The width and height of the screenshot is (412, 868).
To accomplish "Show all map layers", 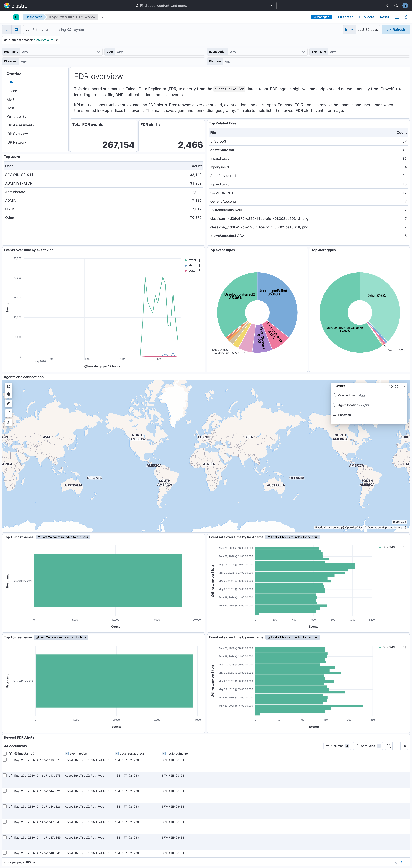I will pyautogui.click(x=397, y=386).
